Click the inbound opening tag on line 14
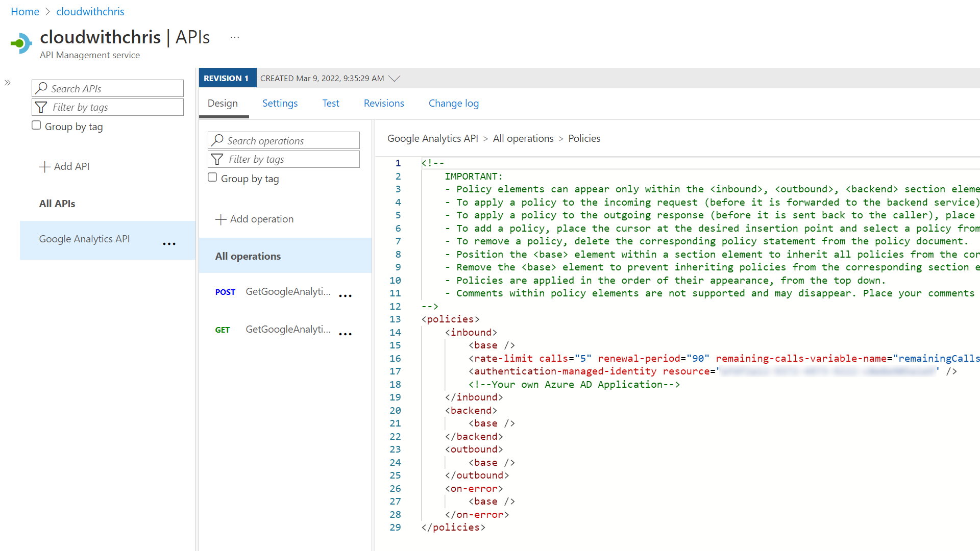This screenshot has width=980, height=551. (471, 333)
